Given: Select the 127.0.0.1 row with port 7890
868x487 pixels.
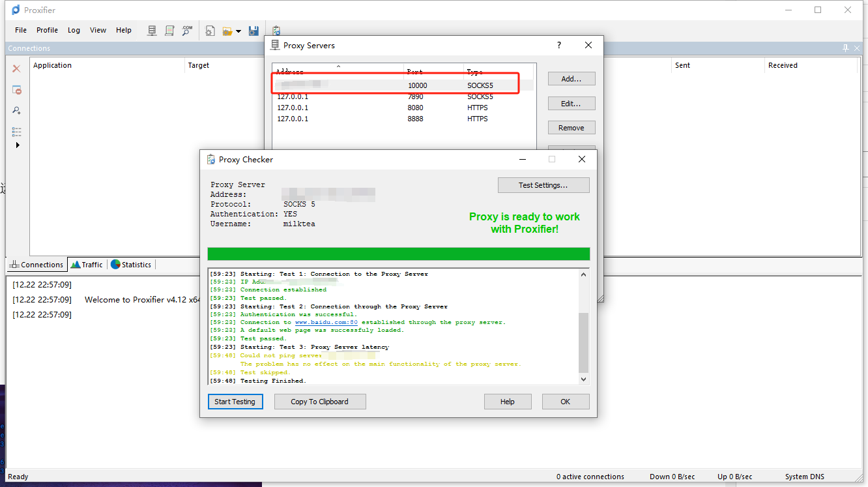Looking at the screenshot, I should coord(403,96).
